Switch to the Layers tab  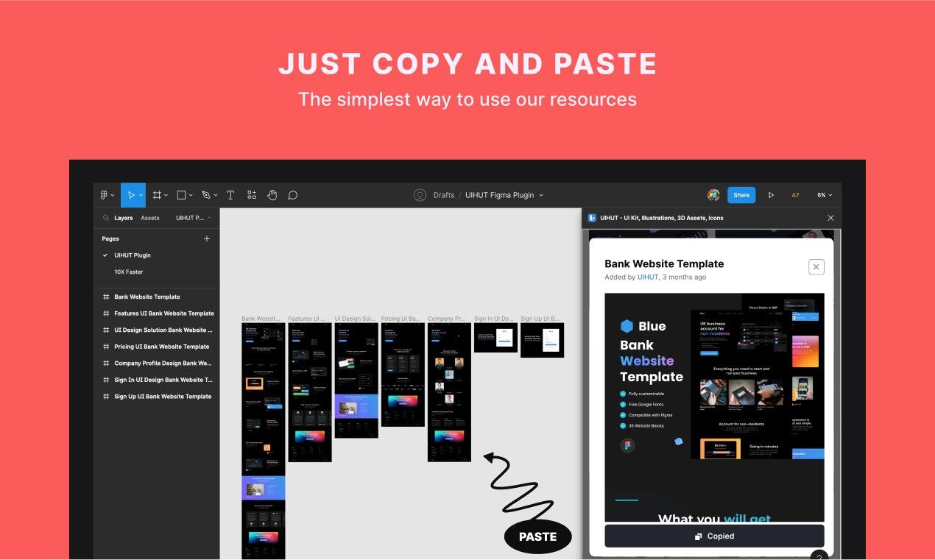click(124, 218)
